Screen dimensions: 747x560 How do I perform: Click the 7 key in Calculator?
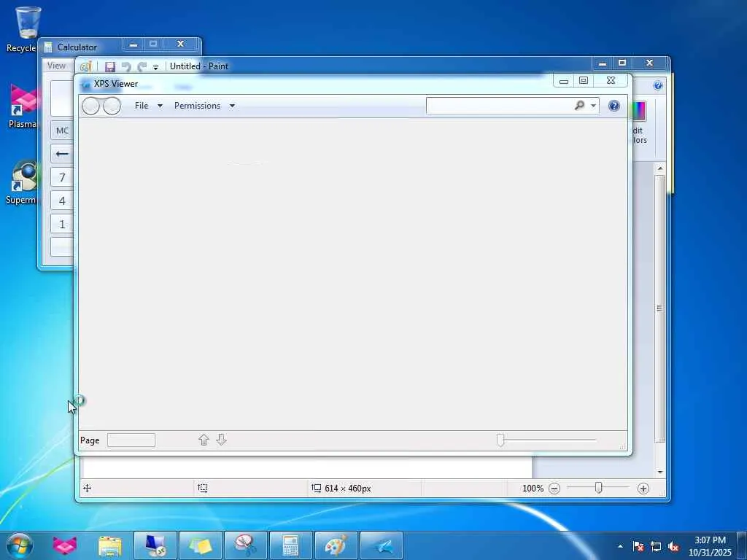63,178
